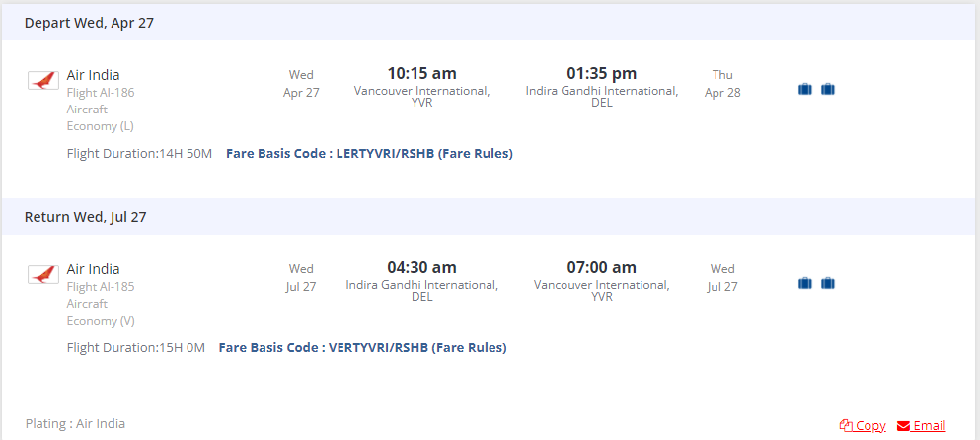Click the red envelope Email icon

(903, 425)
